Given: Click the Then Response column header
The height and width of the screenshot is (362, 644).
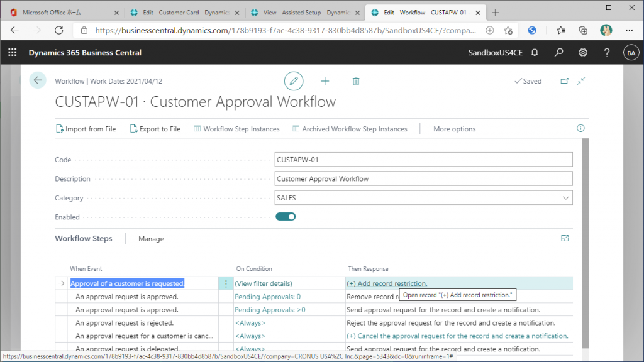Looking at the screenshot, I should tap(368, 269).
